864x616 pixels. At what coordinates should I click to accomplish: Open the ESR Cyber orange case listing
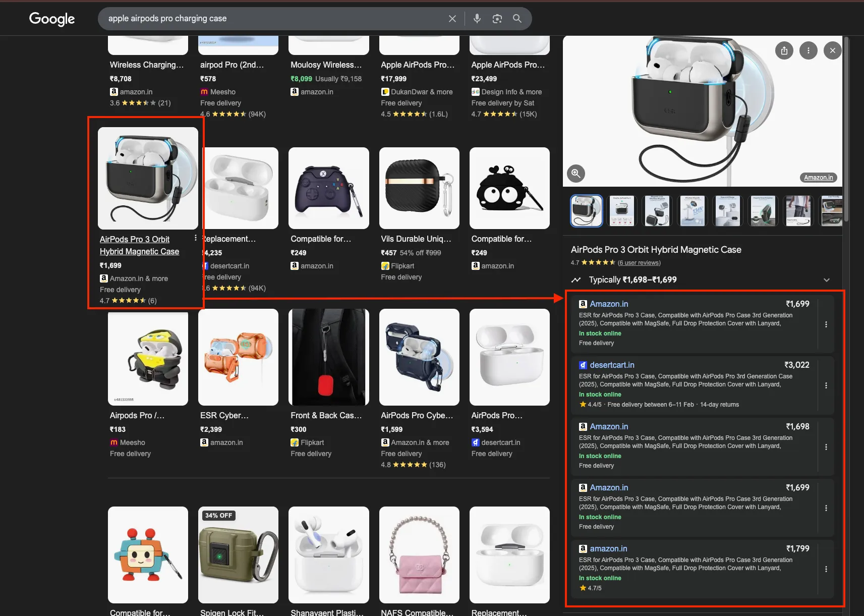(x=238, y=357)
